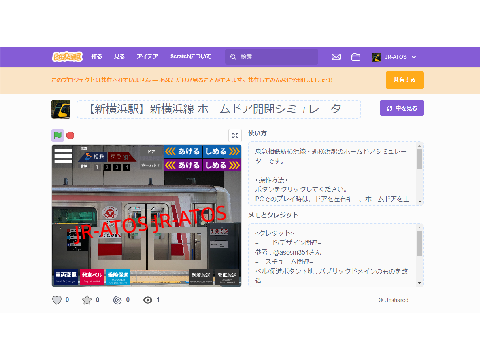Click the rightmost dark gray stage button
Screen dimensions: 480x360
coord(227,277)
